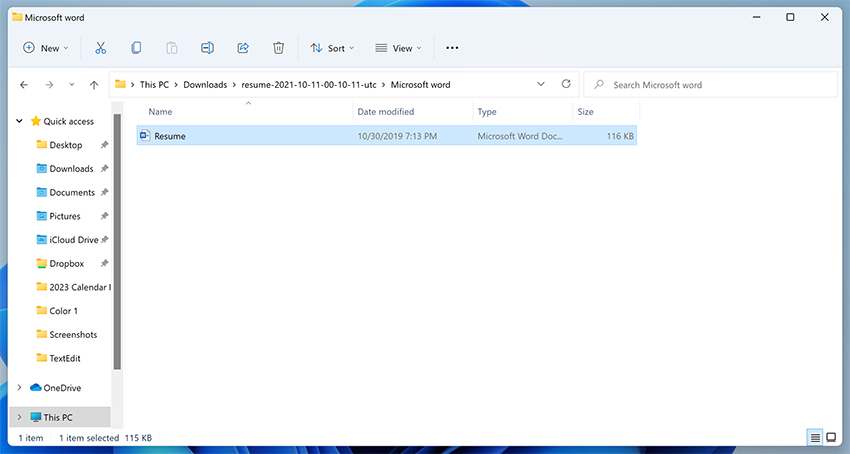Click the Rename icon in toolbar
The height and width of the screenshot is (454, 850).
[x=207, y=48]
